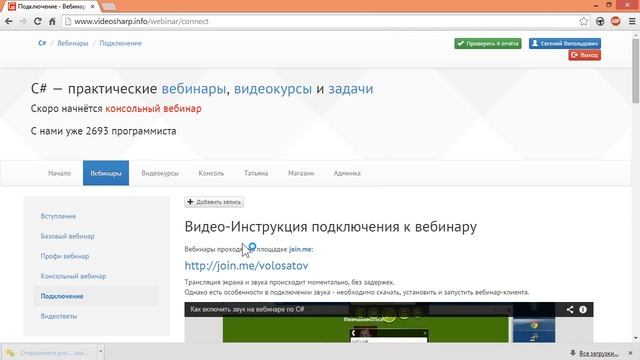
Task: Open the Вебинары breadcrumb link
Action: 73,43
